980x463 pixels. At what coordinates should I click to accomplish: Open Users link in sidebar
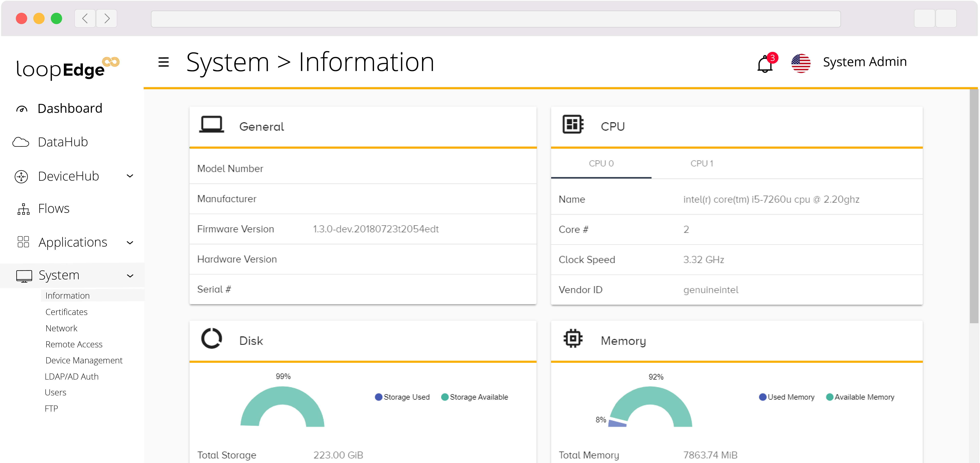[56, 393]
